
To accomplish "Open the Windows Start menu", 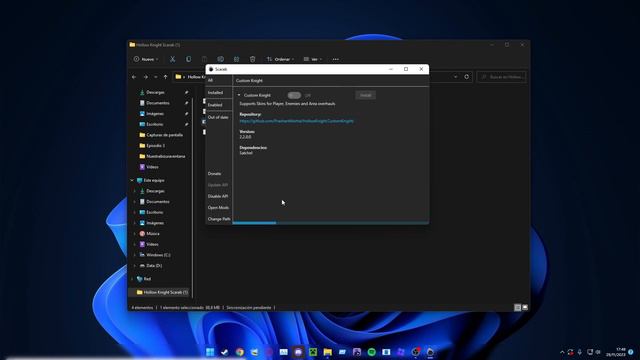I will pyautogui.click(x=210, y=352).
